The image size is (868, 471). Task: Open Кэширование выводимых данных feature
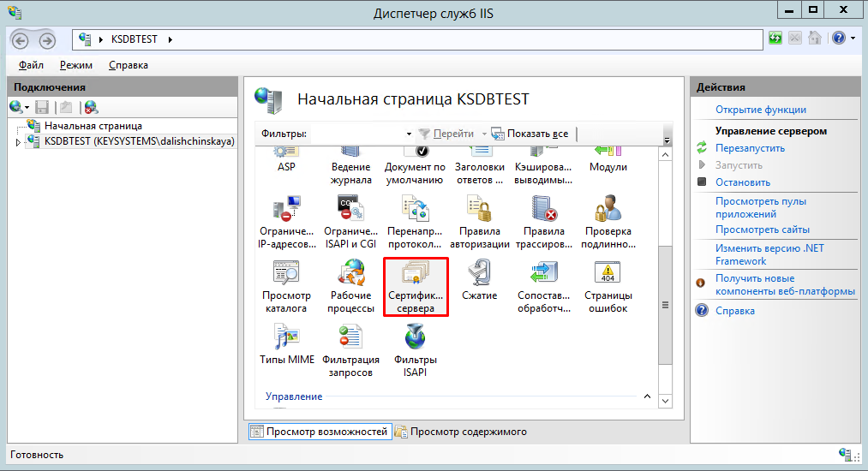click(x=543, y=166)
